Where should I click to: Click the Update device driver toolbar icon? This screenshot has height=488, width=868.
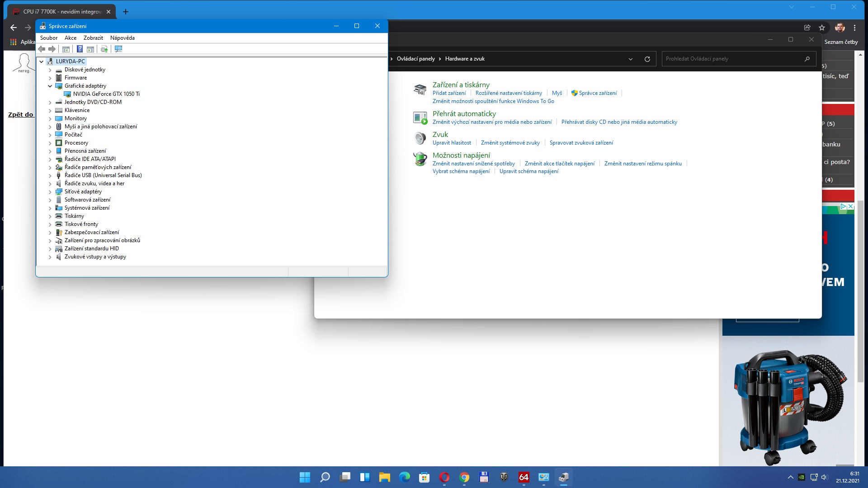(104, 49)
